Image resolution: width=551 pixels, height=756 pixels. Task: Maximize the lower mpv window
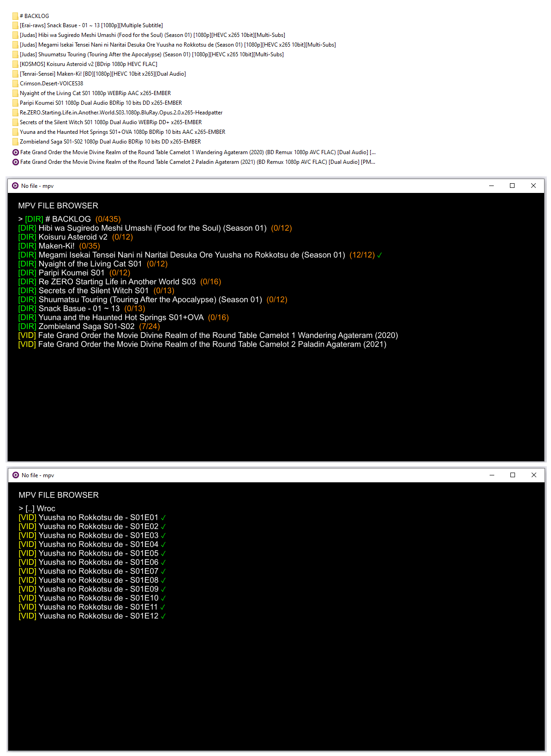pos(513,475)
